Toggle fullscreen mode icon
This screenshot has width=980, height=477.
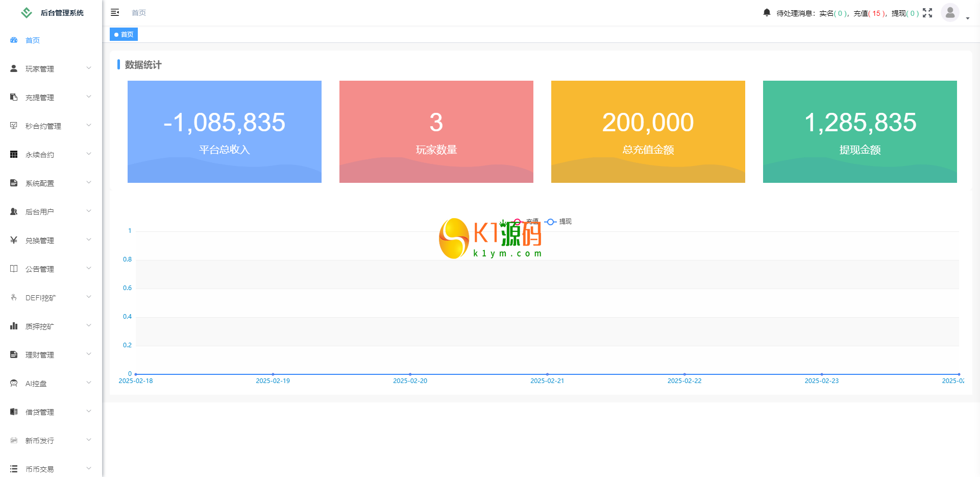tap(927, 13)
